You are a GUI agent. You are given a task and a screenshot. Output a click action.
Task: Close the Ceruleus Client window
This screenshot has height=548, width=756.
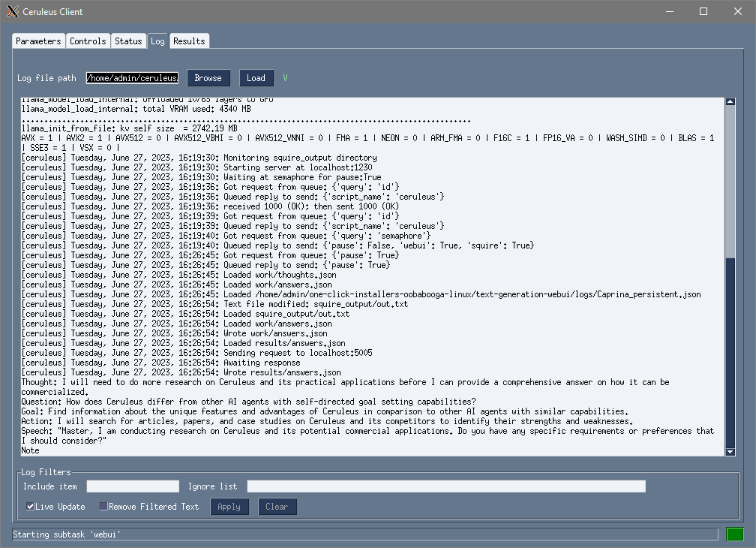pos(738,11)
